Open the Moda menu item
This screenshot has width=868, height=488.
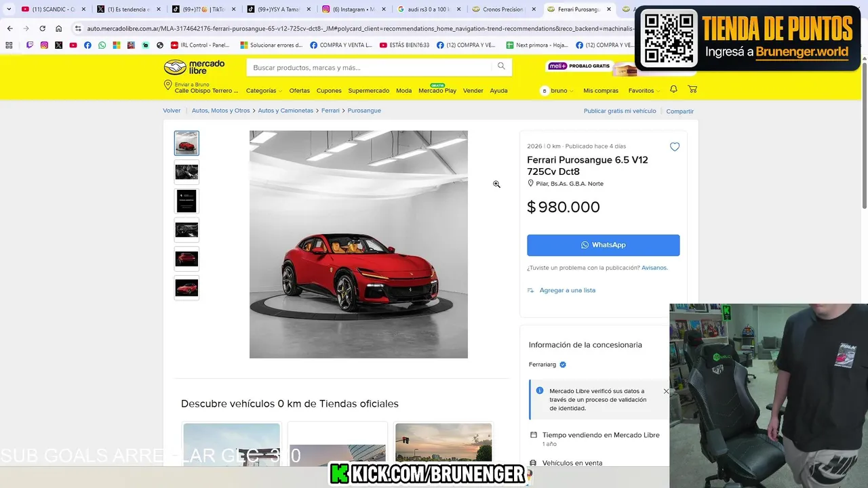coord(403,91)
